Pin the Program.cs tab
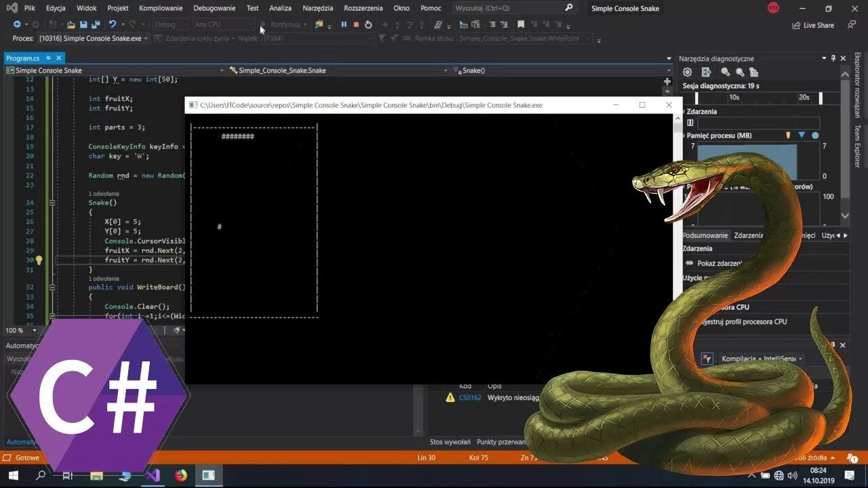 pyautogui.click(x=47, y=59)
